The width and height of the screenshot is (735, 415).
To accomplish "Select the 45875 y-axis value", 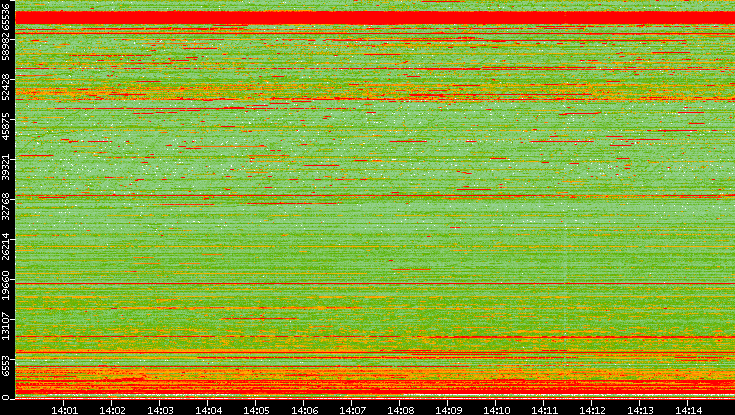I will click(x=5, y=126).
